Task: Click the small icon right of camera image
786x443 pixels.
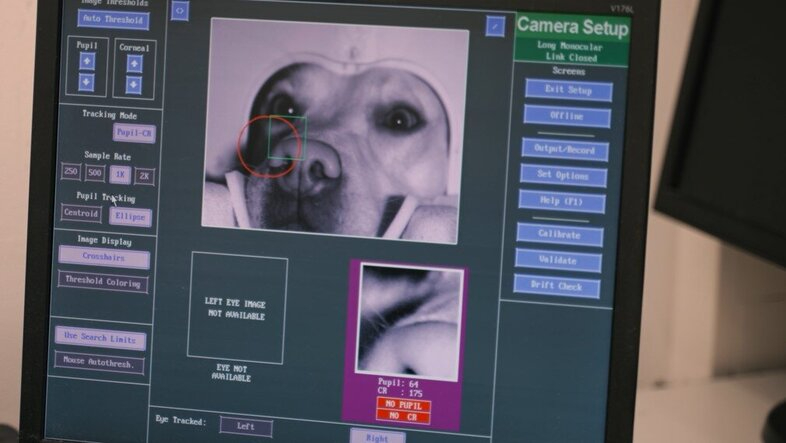Action: tap(495, 27)
